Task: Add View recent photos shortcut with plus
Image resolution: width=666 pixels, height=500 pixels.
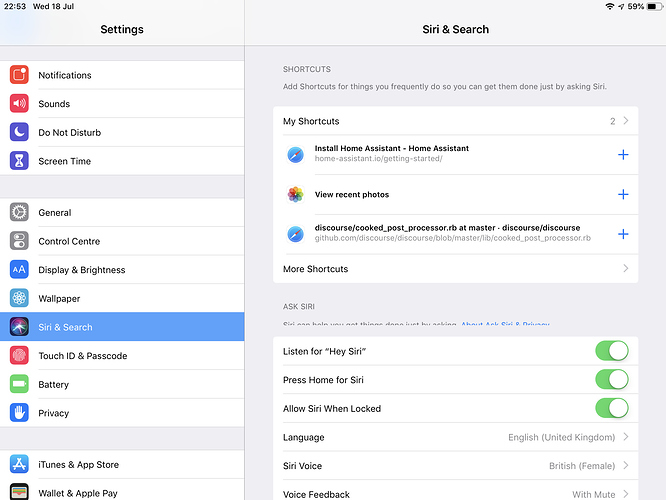Action: (x=623, y=195)
